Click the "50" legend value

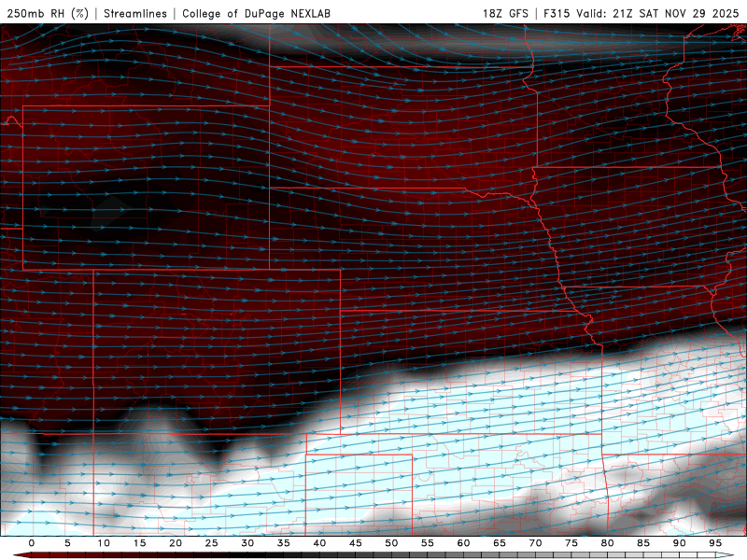[391, 543]
